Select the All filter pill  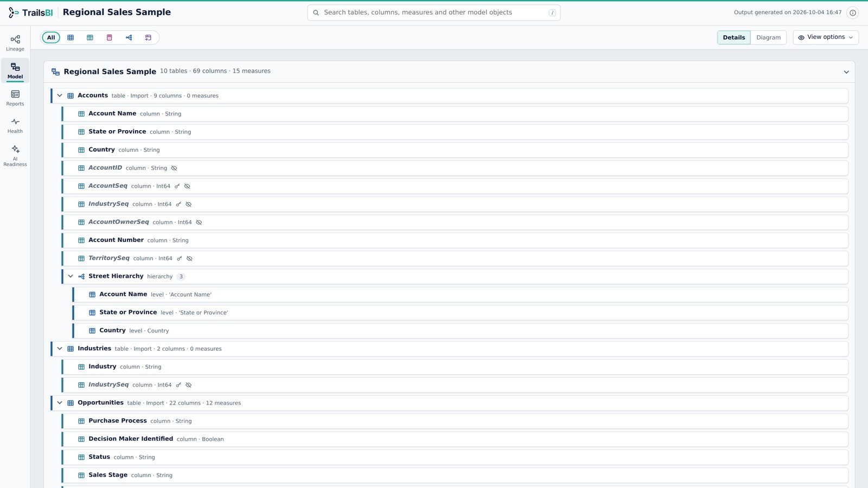pos(51,37)
